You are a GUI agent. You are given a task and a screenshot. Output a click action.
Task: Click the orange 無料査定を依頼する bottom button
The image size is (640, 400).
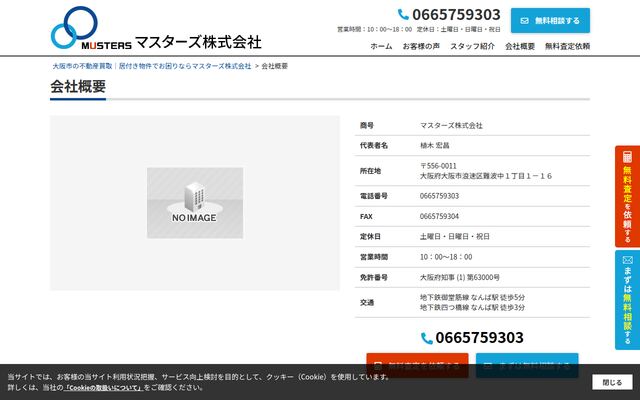(418, 365)
